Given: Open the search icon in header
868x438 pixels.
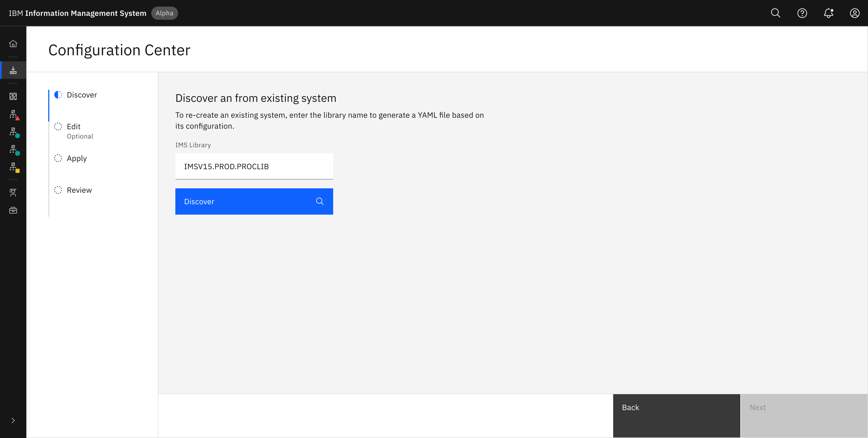Looking at the screenshot, I should pyautogui.click(x=775, y=13).
